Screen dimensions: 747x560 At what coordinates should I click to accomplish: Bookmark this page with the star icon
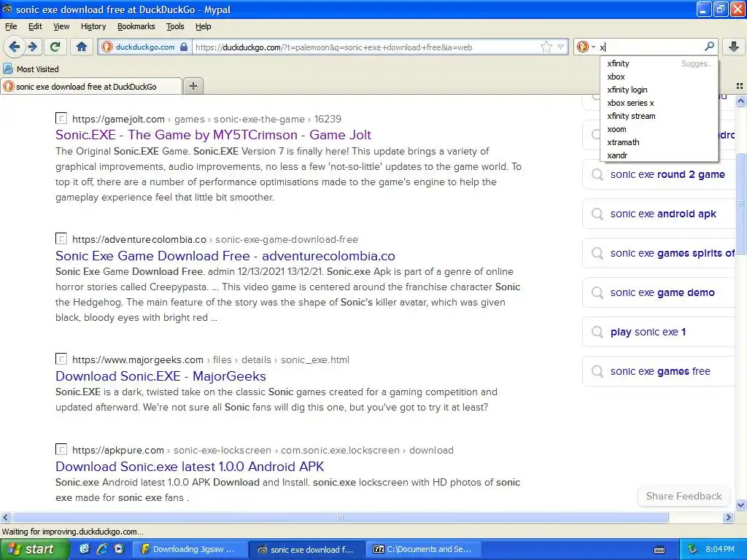546,47
